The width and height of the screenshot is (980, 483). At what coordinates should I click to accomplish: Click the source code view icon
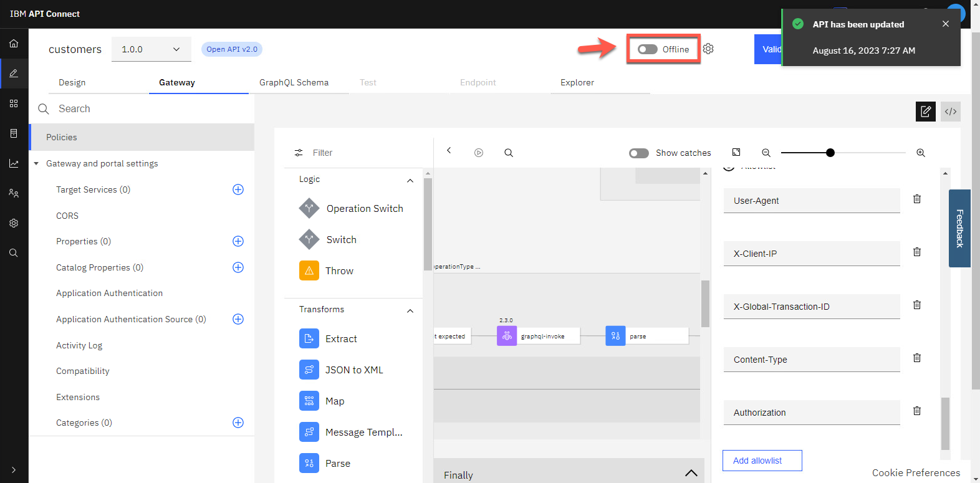click(x=950, y=112)
